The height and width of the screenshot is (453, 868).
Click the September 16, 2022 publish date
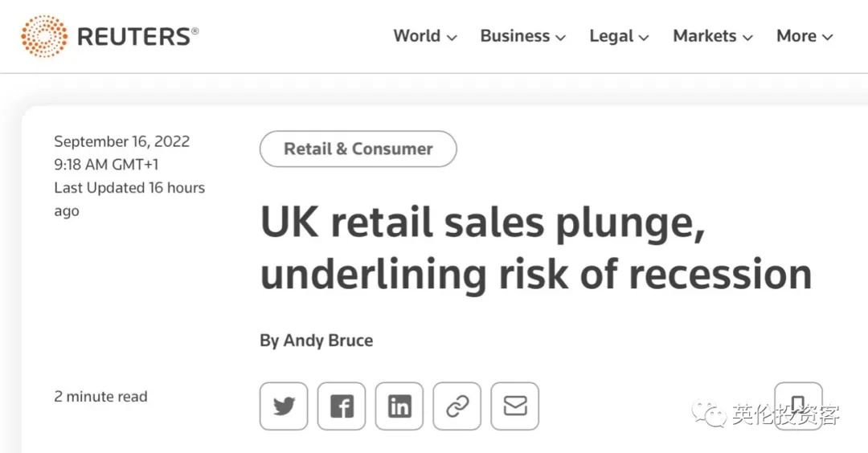[122, 141]
